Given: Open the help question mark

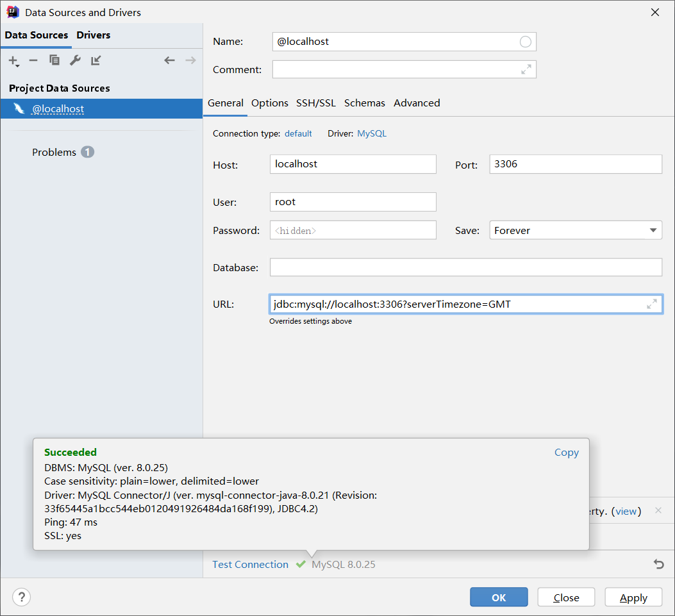Looking at the screenshot, I should 21,597.
